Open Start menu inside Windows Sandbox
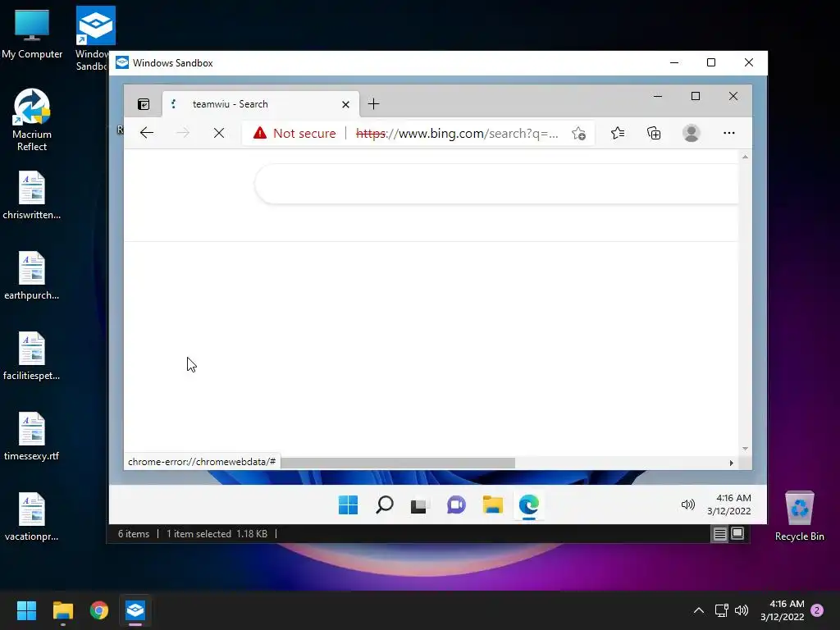The image size is (840, 630). [348, 504]
